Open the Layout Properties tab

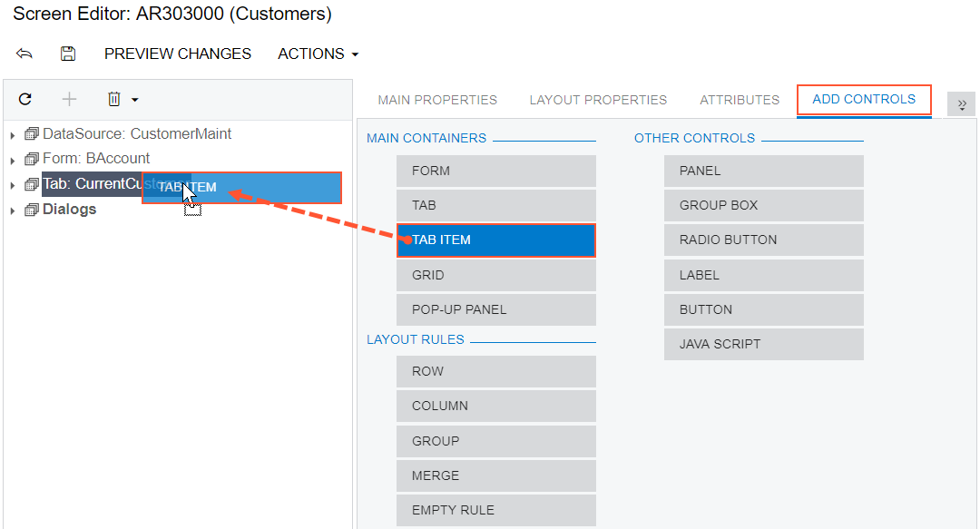point(598,100)
